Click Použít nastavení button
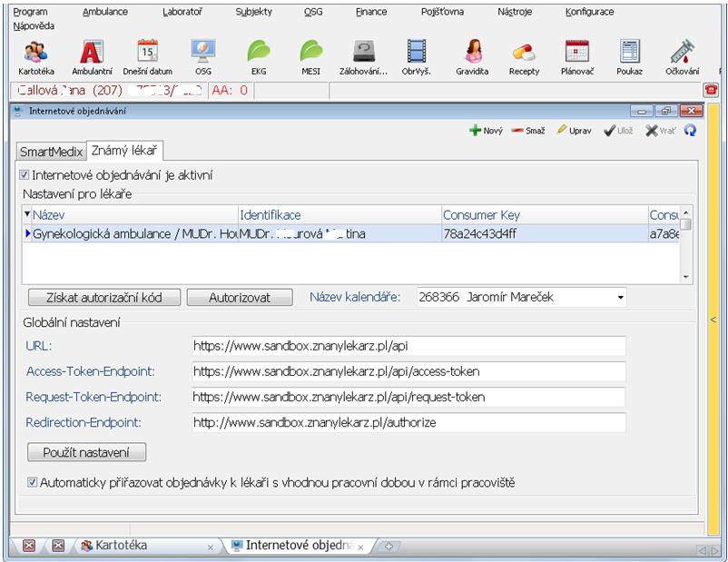 86,452
